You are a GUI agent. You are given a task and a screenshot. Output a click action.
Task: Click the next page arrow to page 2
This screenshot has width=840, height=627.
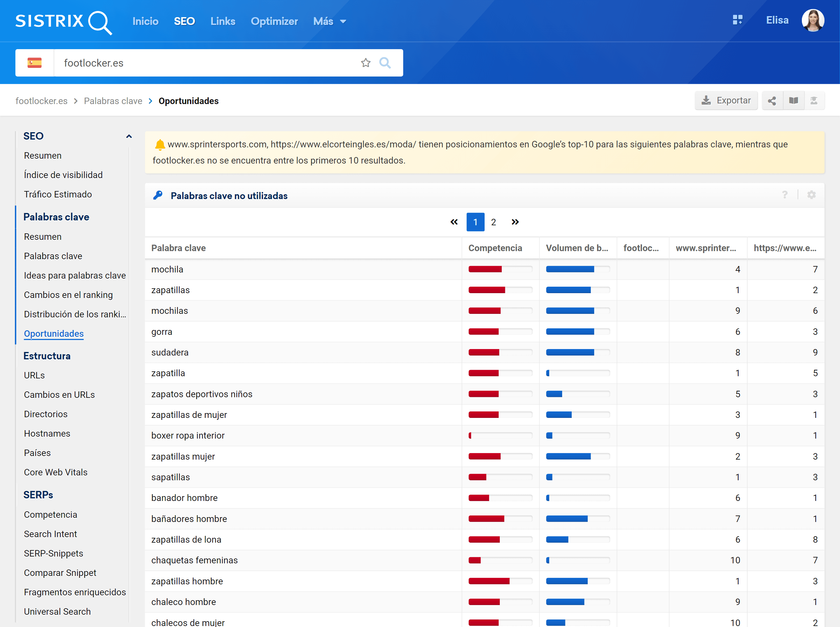(515, 222)
